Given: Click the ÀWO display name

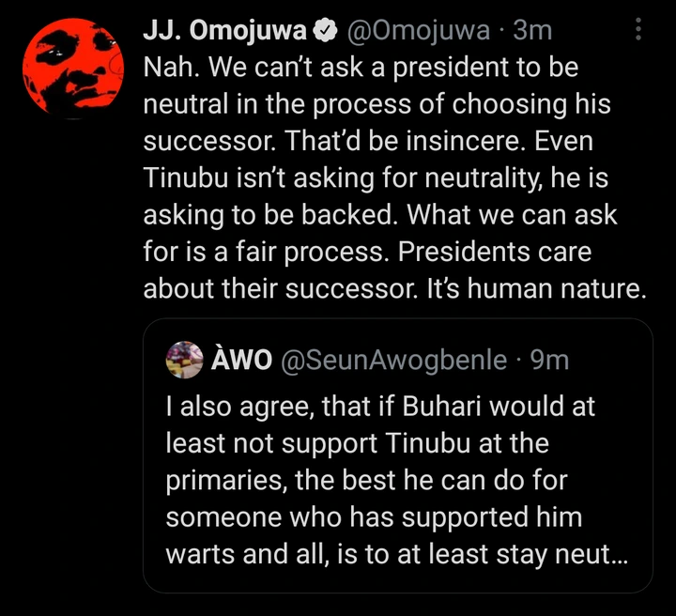Looking at the screenshot, I should (242, 360).
